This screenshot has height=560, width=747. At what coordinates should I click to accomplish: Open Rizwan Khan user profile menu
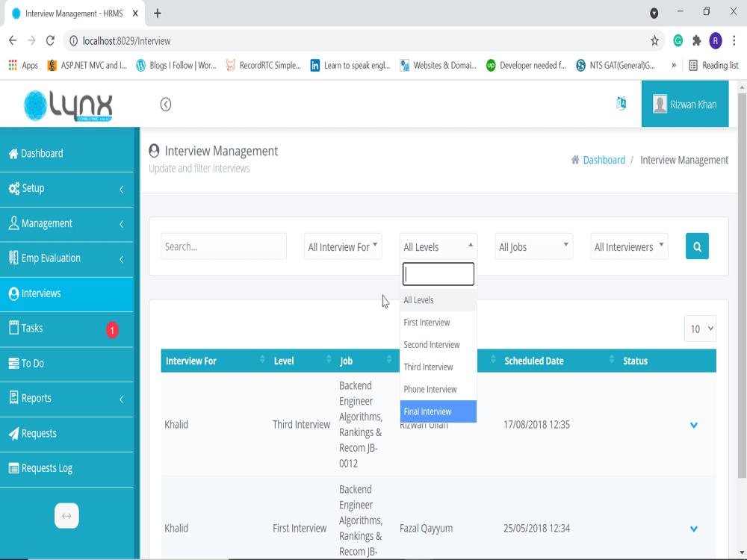[684, 105]
